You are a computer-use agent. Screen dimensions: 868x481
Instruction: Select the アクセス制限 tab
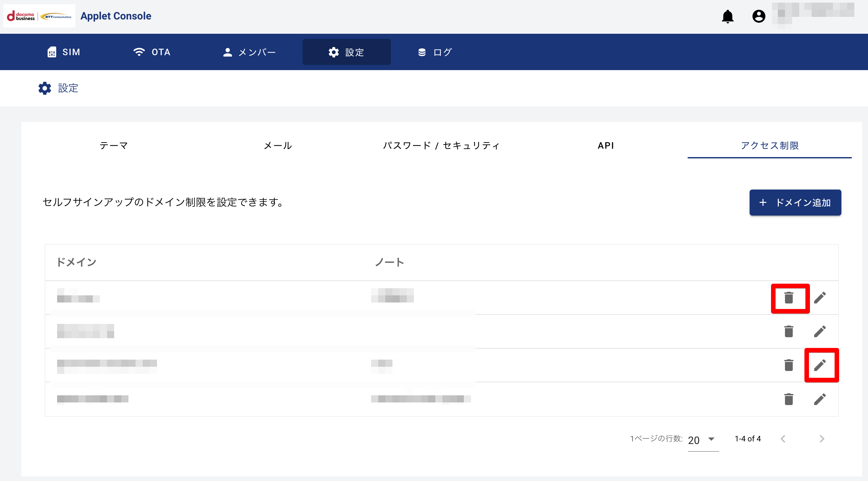(x=770, y=145)
